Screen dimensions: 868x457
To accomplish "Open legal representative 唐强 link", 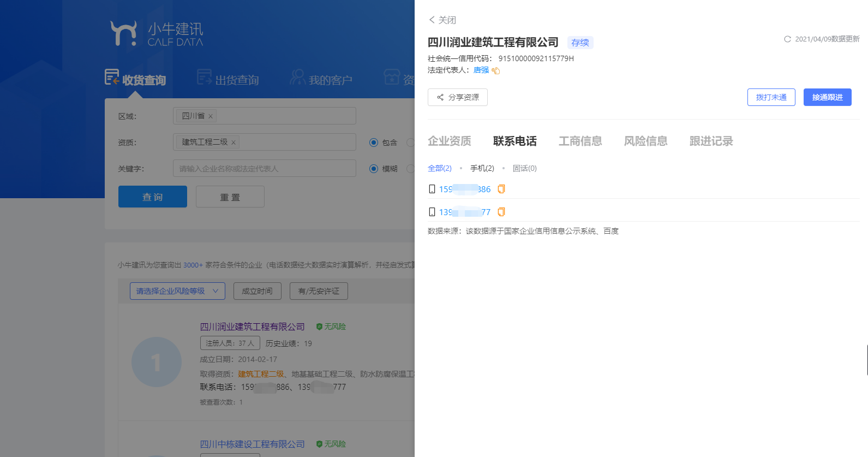I will click(481, 70).
